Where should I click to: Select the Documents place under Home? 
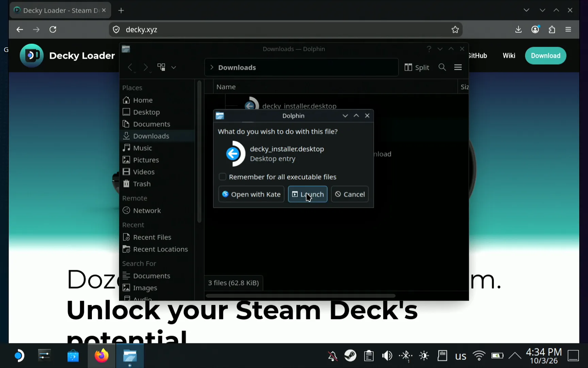pos(157,124)
